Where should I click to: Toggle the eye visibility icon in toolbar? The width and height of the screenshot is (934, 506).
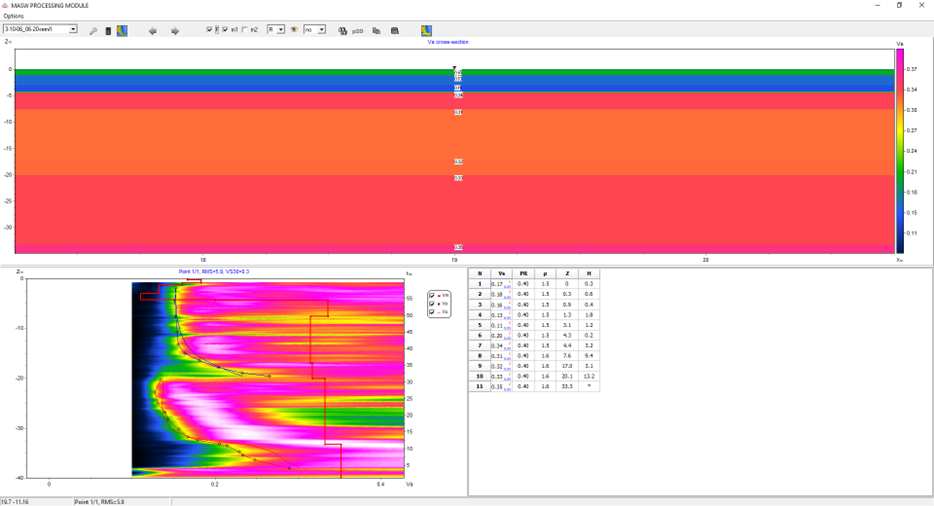(294, 30)
